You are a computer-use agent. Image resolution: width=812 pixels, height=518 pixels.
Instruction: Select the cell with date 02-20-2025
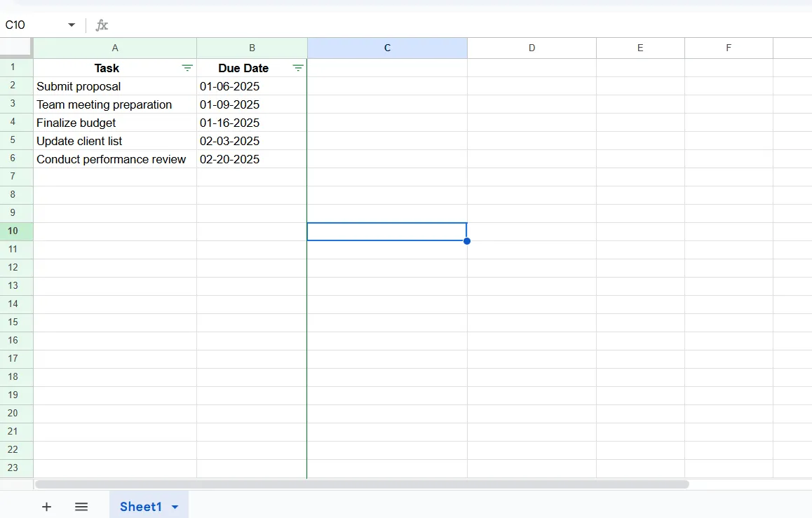252,159
